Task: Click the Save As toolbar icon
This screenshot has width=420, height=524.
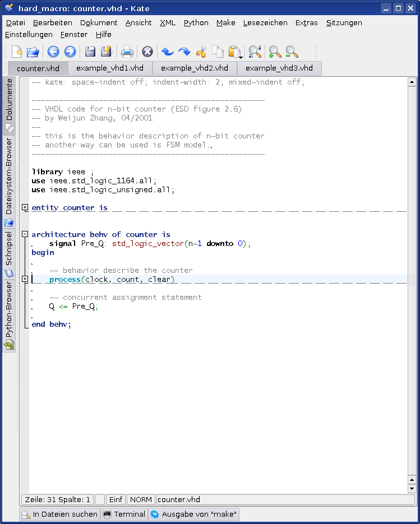Action: click(x=107, y=52)
